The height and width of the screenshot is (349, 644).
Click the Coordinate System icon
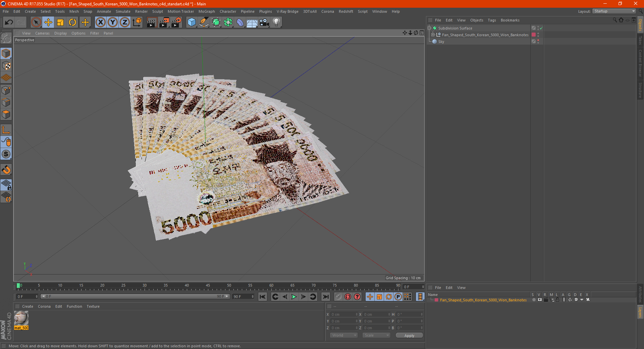coord(137,22)
